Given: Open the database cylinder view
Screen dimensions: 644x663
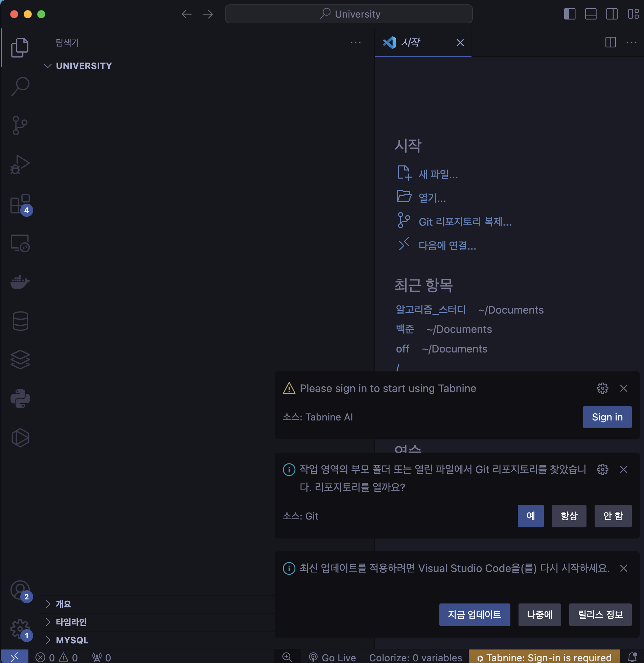Looking at the screenshot, I should 20,321.
